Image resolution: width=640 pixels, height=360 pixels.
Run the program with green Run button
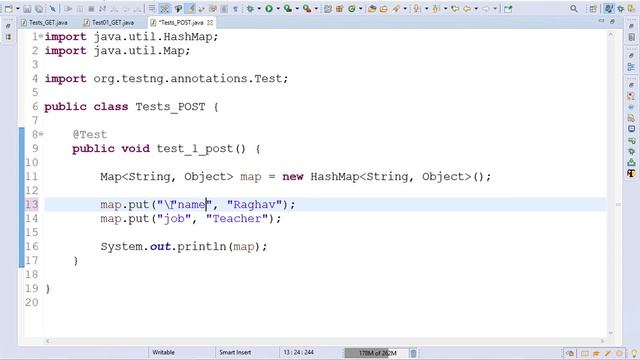[x=269, y=9]
